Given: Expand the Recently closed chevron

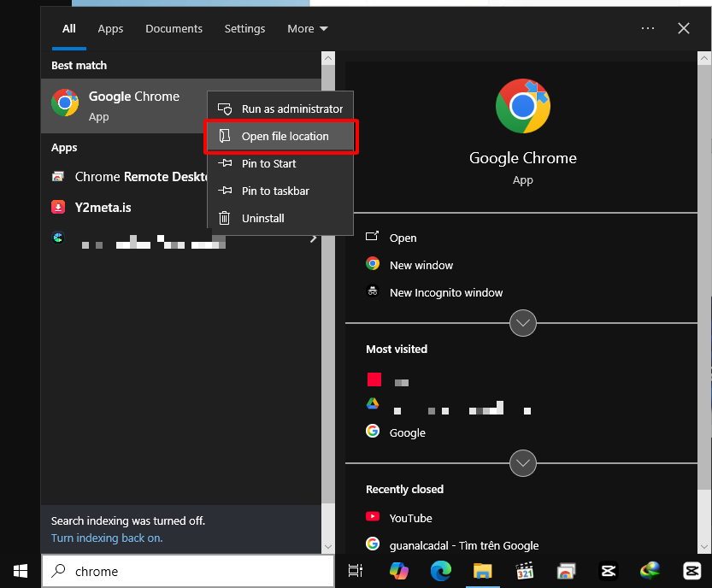Looking at the screenshot, I should [x=522, y=463].
